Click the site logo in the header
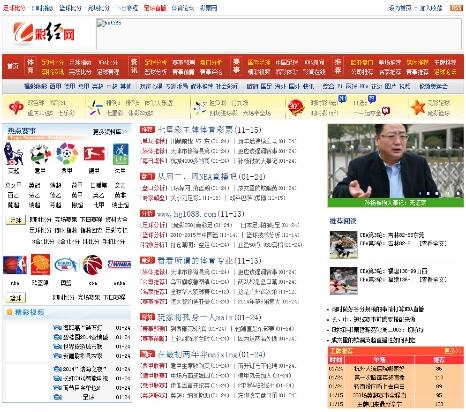This screenshot has height=412, width=466. click(x=44, y=33)
